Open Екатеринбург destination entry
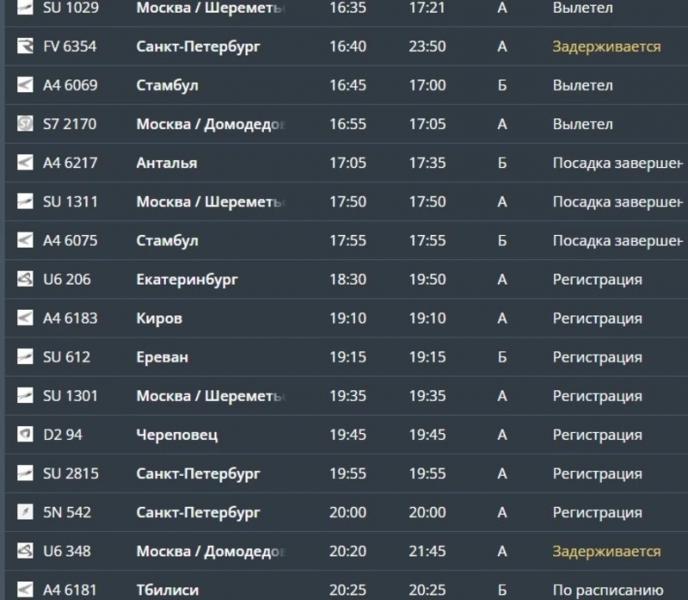This screenshot has height=600, width=688. coord(187,280)
